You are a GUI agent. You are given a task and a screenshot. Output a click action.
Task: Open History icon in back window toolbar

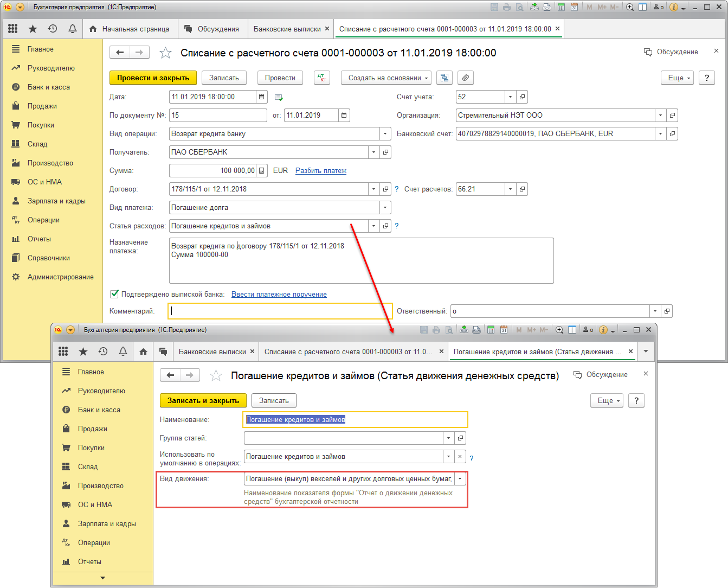pos(53,29)
